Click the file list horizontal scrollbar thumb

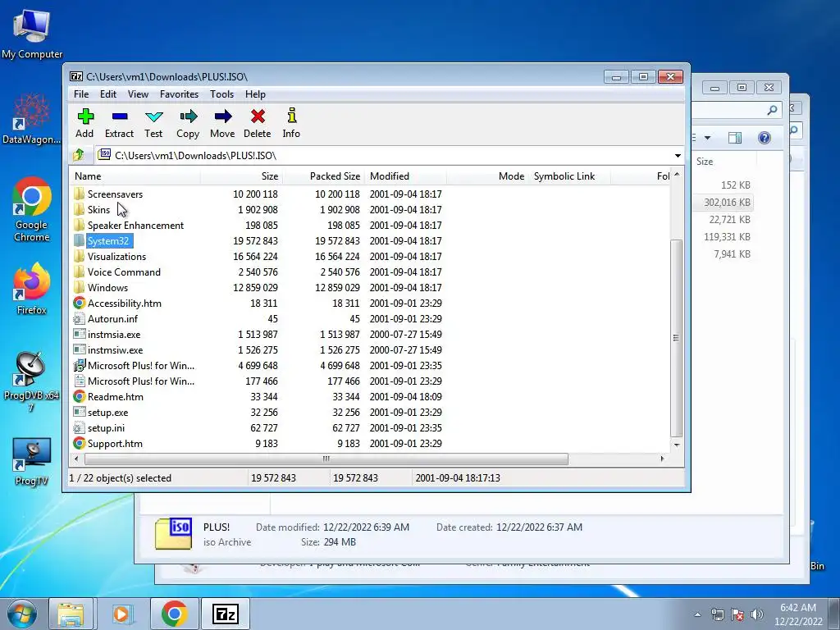(326, 459)
